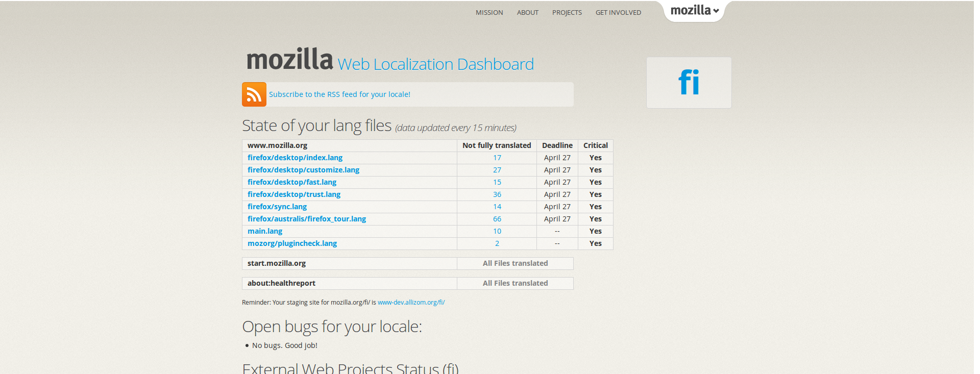Click All Files translated for about:healthreport
Screen dimensions: 980x374
click(x=516, y=283)
